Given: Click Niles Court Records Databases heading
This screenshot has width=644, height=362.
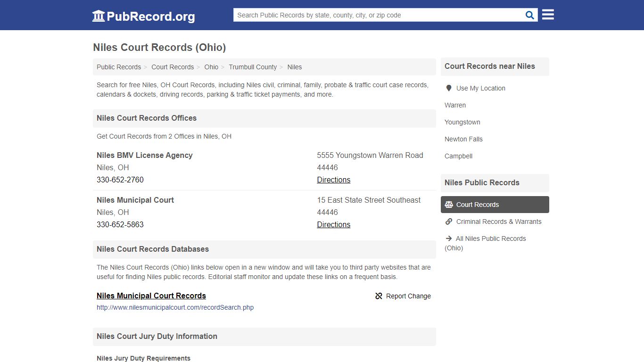Looking at the screenshot, I should pos(153,249).
